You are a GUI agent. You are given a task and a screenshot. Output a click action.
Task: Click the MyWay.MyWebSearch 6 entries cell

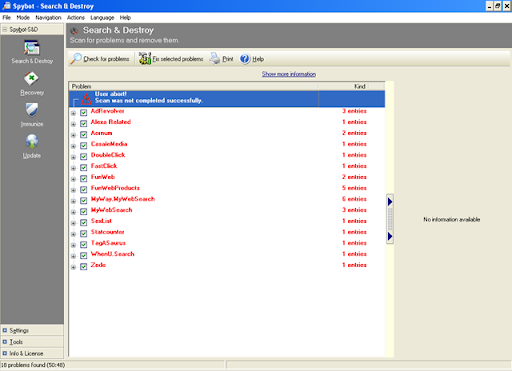tap(354, 199)
